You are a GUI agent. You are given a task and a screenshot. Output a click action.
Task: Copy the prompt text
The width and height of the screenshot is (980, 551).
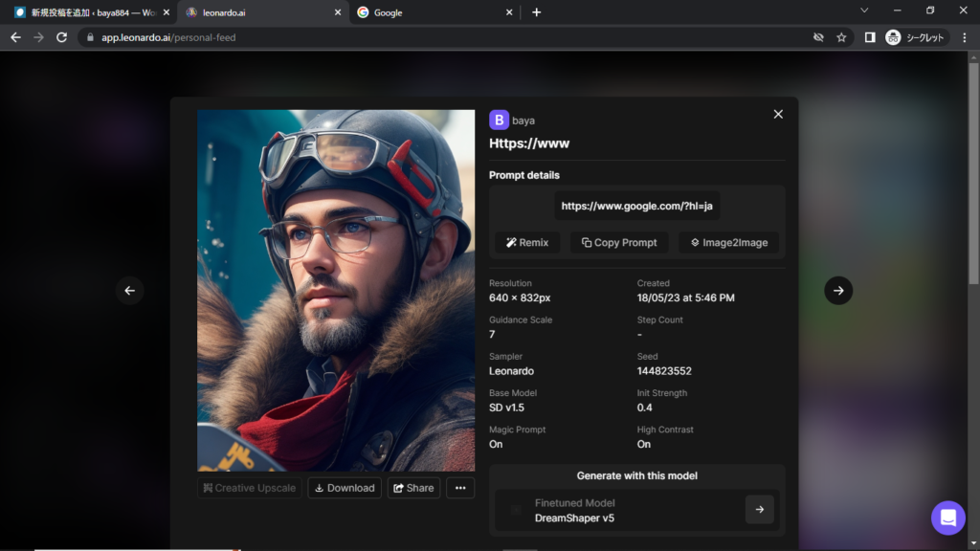point(619,243)
